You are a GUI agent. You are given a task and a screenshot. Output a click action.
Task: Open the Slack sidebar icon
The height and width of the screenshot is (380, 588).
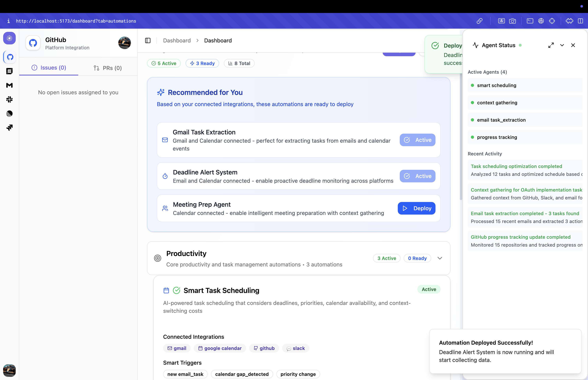point(9,99)
